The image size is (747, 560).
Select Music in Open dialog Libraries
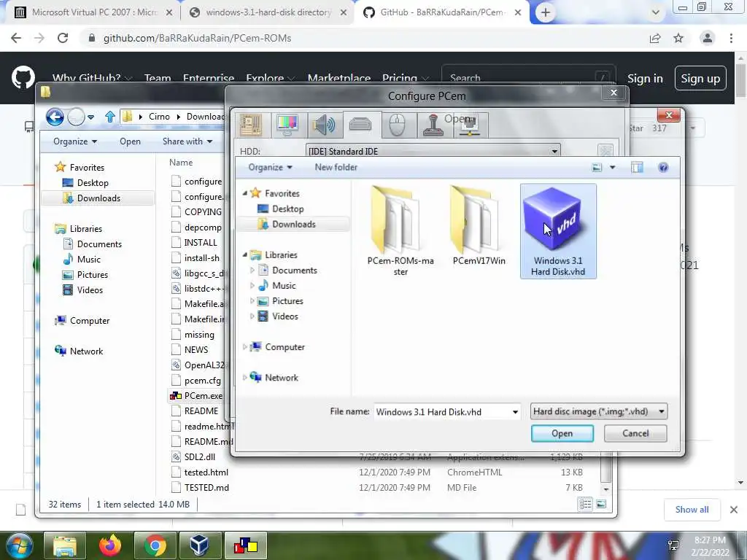[x=284, y=286]
